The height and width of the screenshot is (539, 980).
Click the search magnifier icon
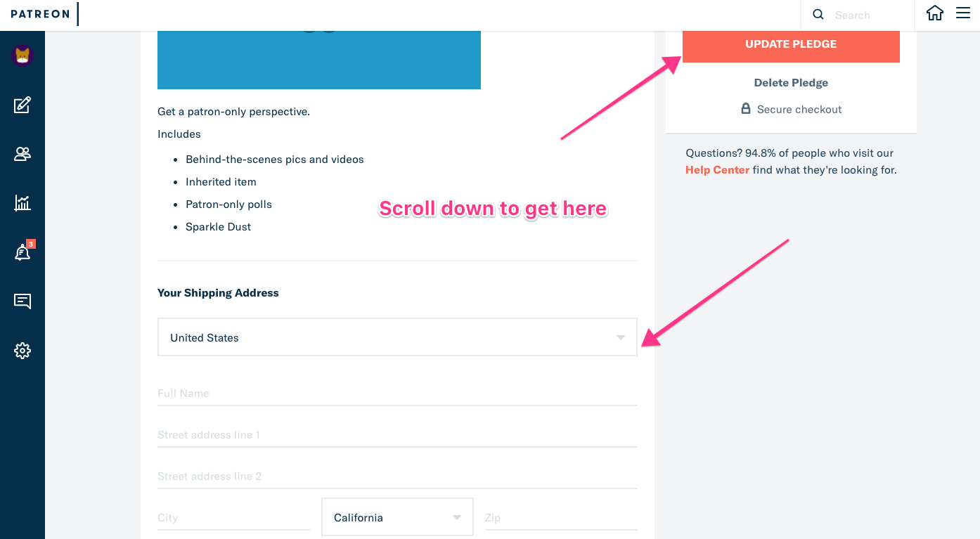pyautogui.click(x=818, y=15)
